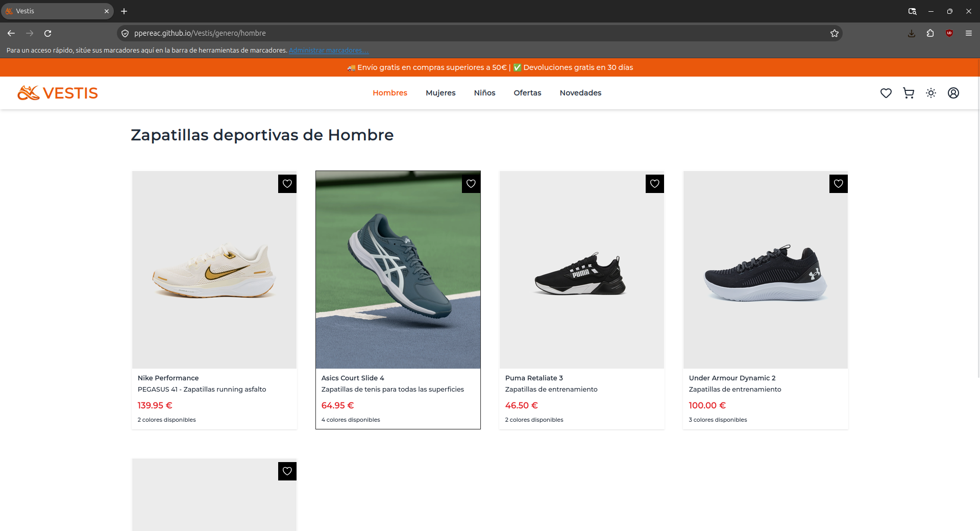Open the extensions puzzle icon
This screenshot has height=531, width=980.
coord(930,33)
